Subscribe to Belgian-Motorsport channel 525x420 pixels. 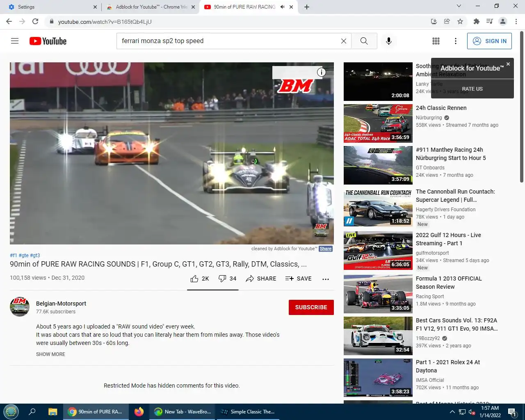[311, 307]
